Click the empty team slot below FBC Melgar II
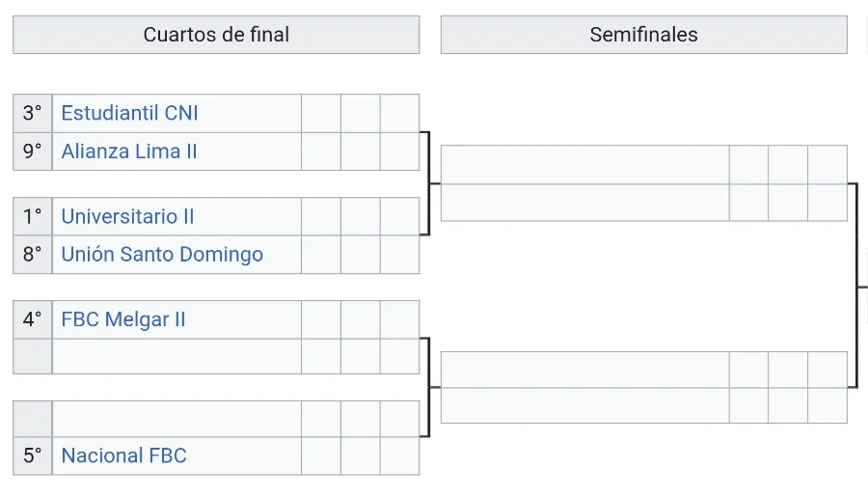The height and width of the screenshot is (496, 868). [x=176, y=356]
